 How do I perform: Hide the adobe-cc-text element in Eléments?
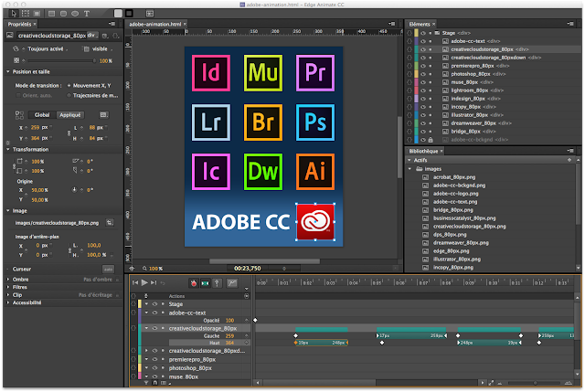click(423, 41)
